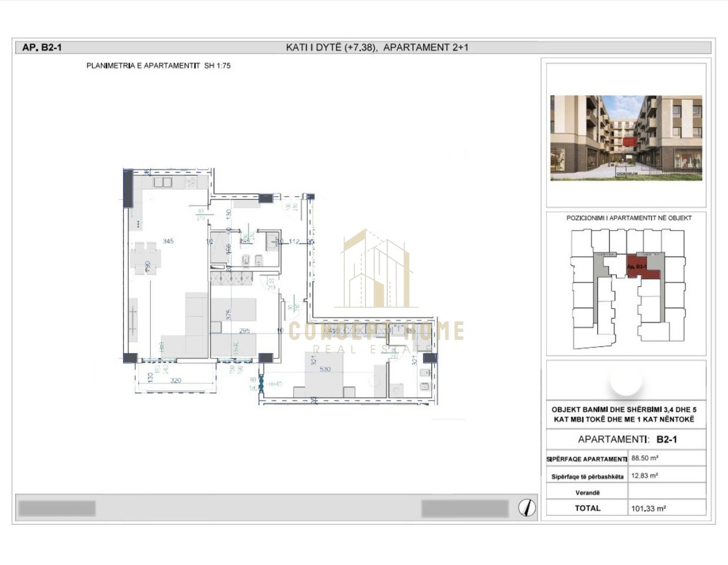The width and height of the screenshot is (728, 565).
Task: Select the 88.50 m² apartment area value
Action: pyautogui.click(x=644, y=458)
